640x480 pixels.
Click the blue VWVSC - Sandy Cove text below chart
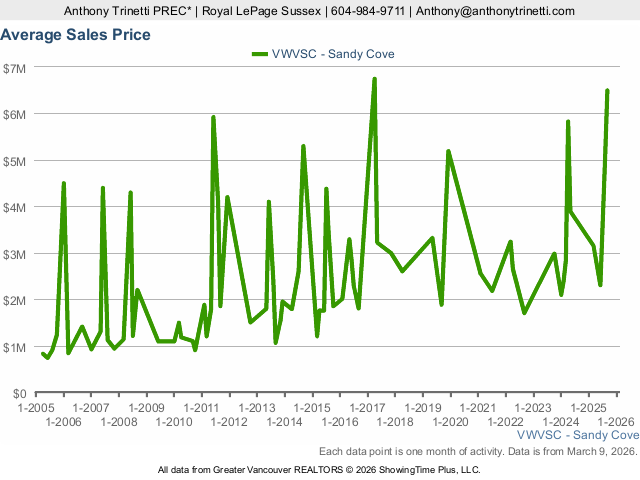[578, 436]
